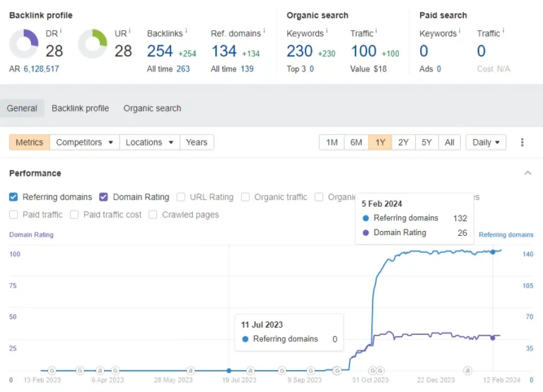This screenshot has width=543, height=392.
Task: Open the Competitors dropdown
Action: tap(85, 142)
